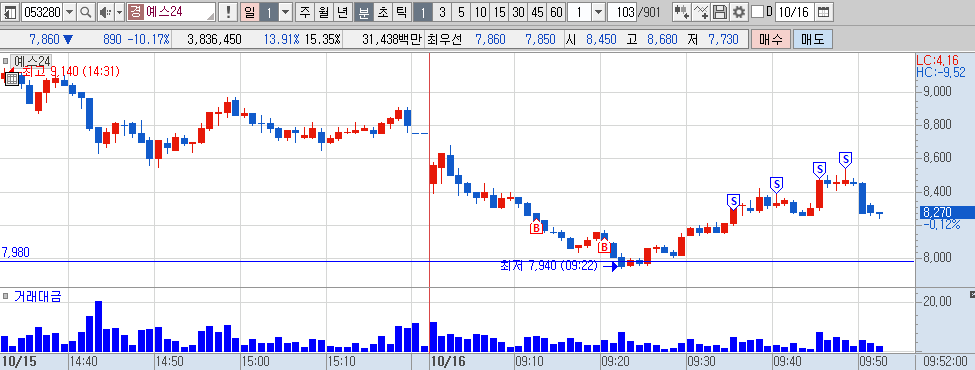Select the 분 (minute) chart period toggle
Viewport: 975px width, 370px height.
point(363,11)
